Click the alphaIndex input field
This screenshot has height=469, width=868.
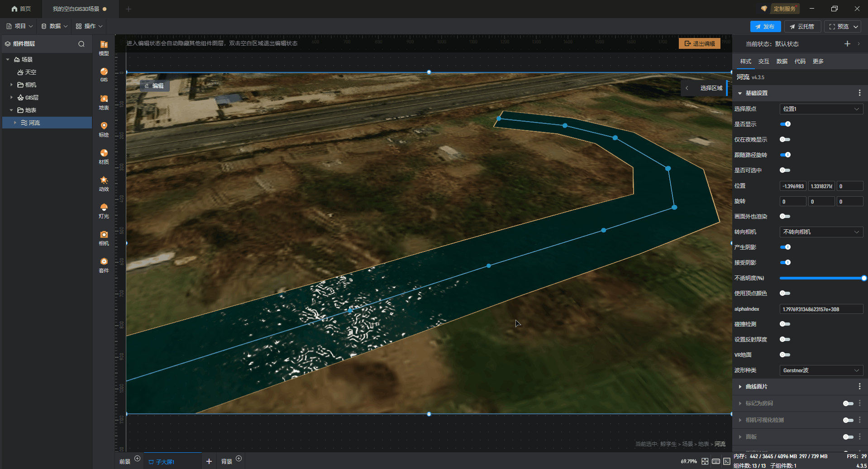(821, 309)
